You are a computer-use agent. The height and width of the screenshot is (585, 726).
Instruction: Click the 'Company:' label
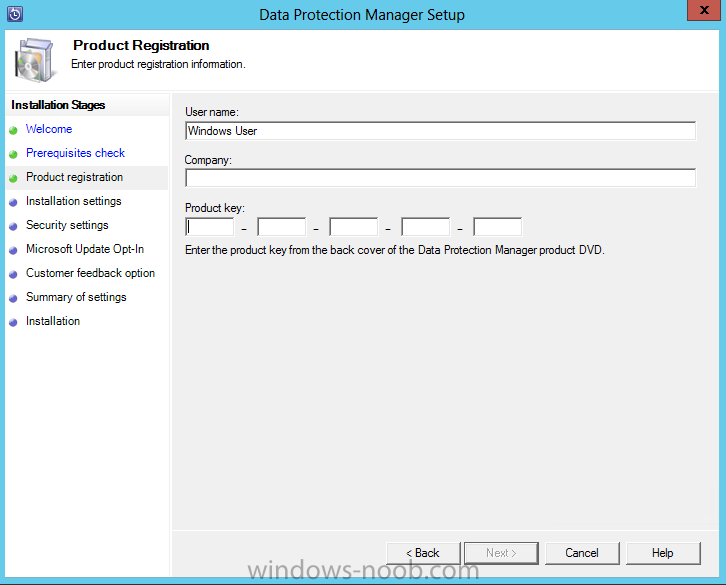pyautogui.click(x=208, y=160)
